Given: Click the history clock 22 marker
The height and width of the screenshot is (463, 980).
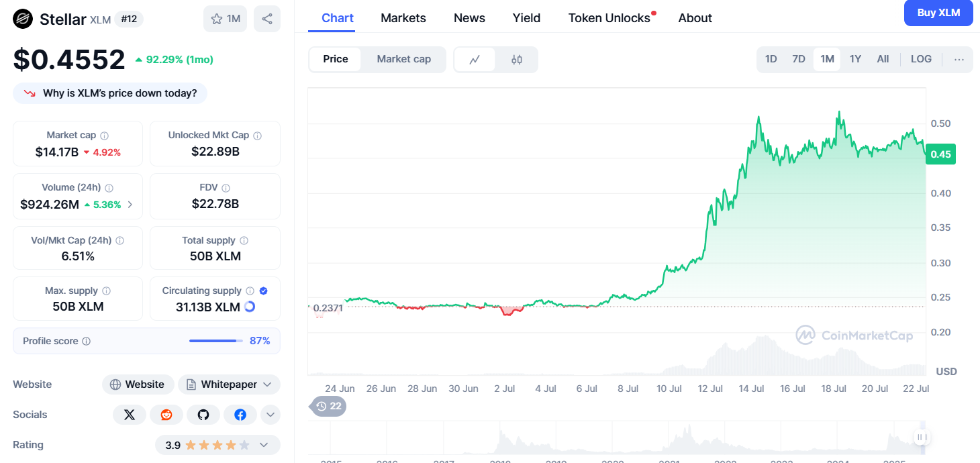Looking at the screenshot, I should (328, 407).
